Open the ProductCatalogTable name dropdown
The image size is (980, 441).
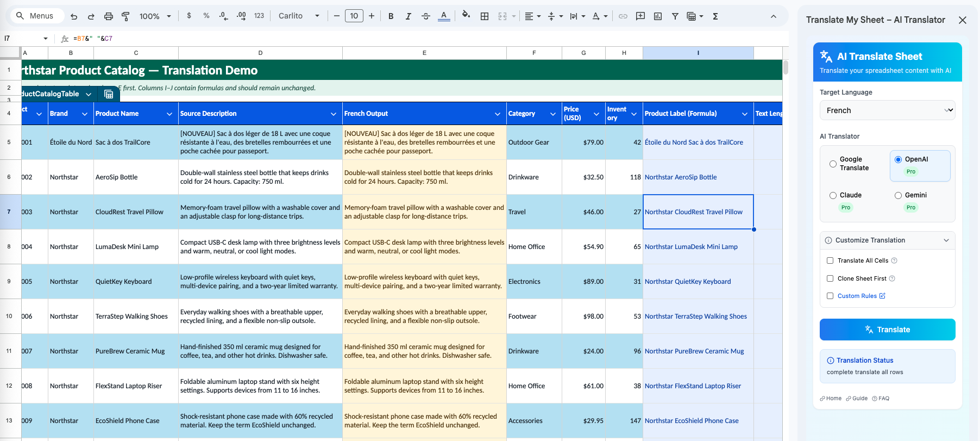pos(89,94)
